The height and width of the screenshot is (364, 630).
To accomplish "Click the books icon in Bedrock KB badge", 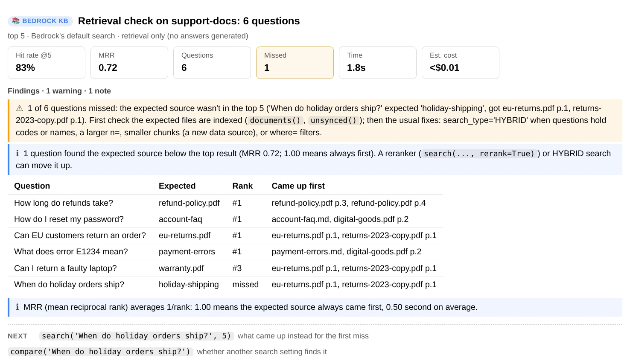I will (16, 21).
